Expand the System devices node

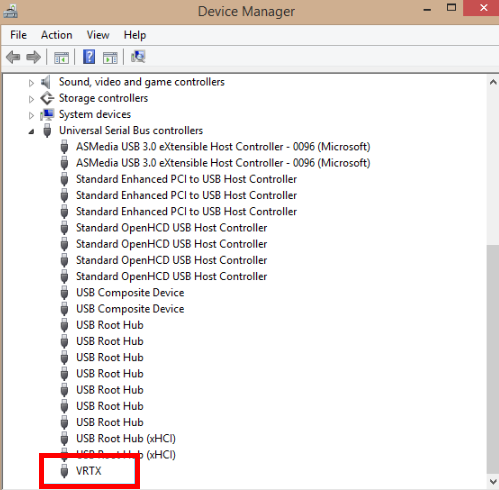[31, 115]
